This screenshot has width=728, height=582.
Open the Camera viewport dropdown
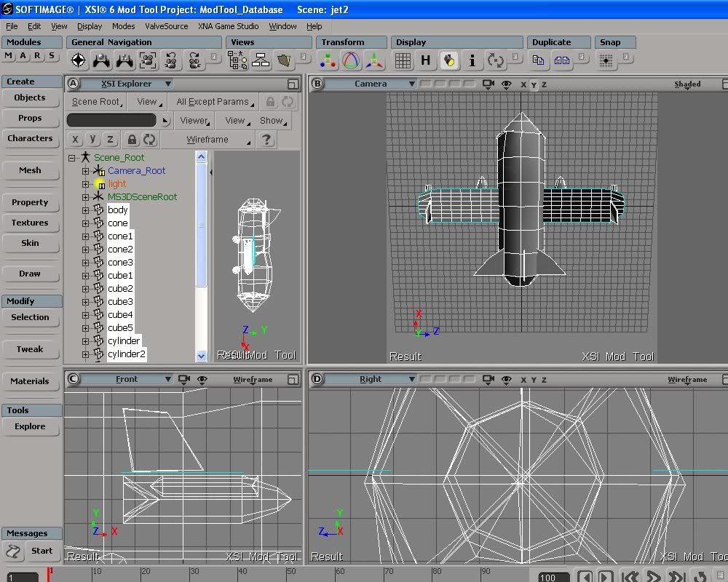[x=371, y=84]
